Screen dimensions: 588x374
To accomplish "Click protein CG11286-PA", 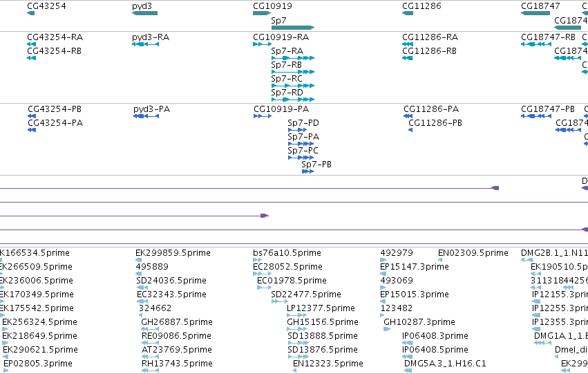I will pyautogui.click(x=431, y=109).
